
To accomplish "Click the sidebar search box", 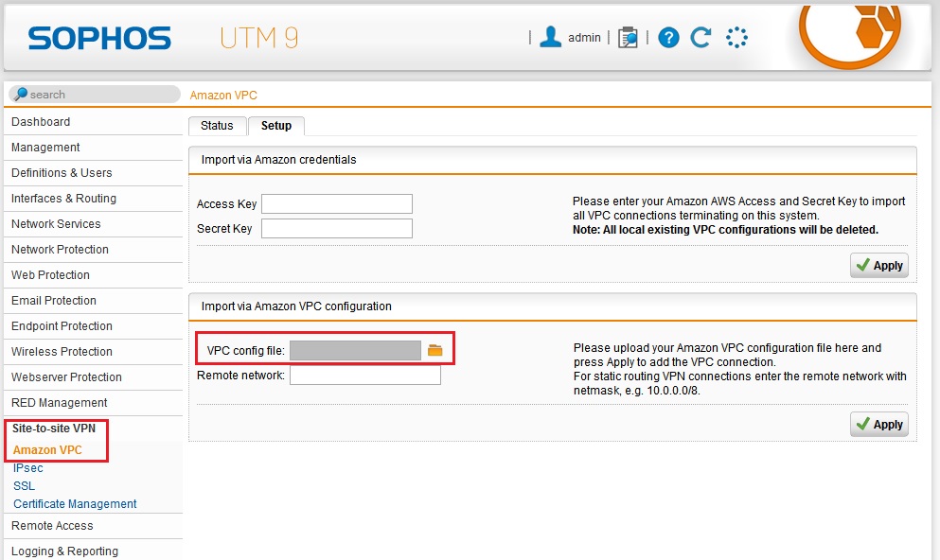I will pos(95,94).
